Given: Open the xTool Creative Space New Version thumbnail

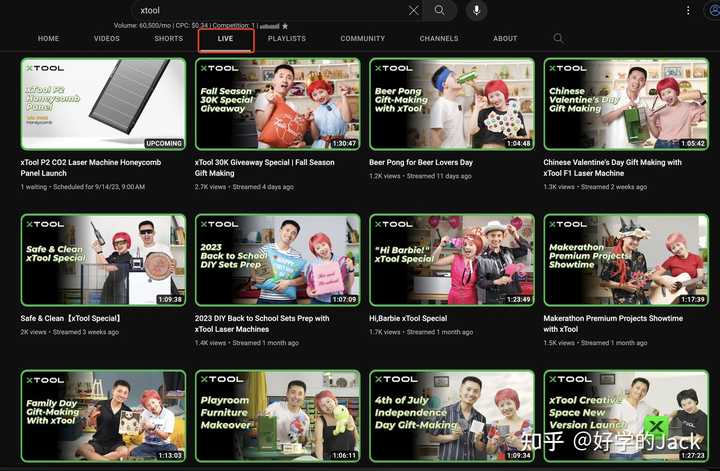Looking at the screenshot, I should pyautogui.click(x=626, y=416).
